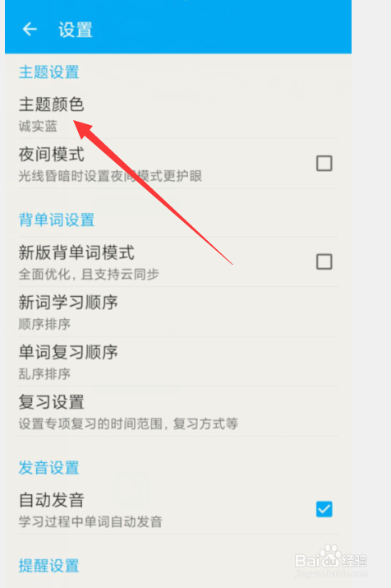Open 新词学习顺序 order options
Screen dimensions: 391x588
click(x=178, y=312)
